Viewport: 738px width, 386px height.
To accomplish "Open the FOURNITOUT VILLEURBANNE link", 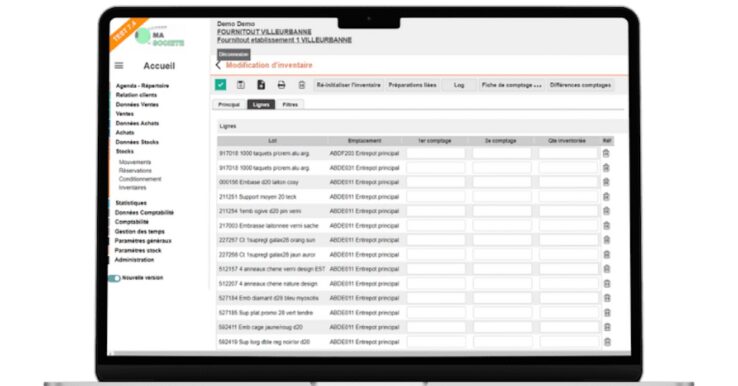I will (264, 32).
